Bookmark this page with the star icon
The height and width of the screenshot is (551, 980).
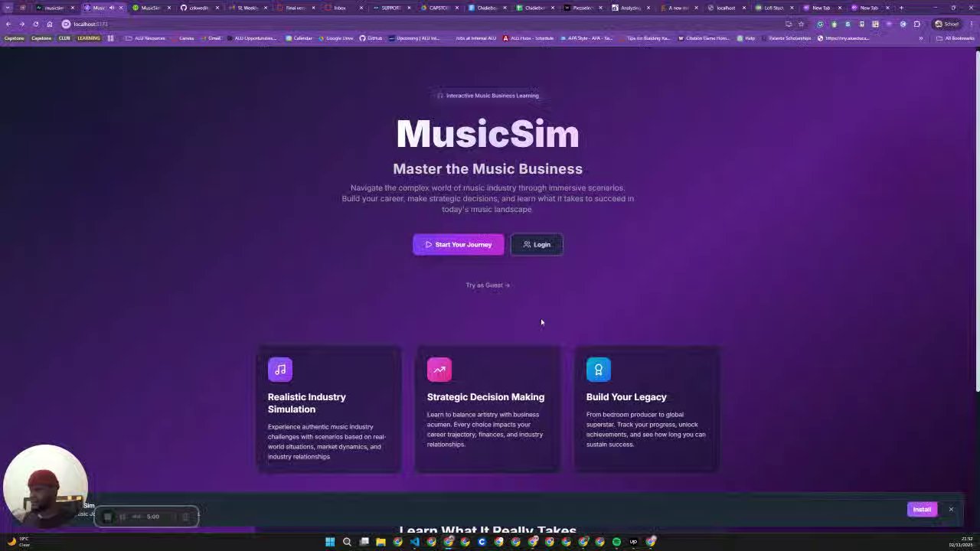click(x=802, y=24)
